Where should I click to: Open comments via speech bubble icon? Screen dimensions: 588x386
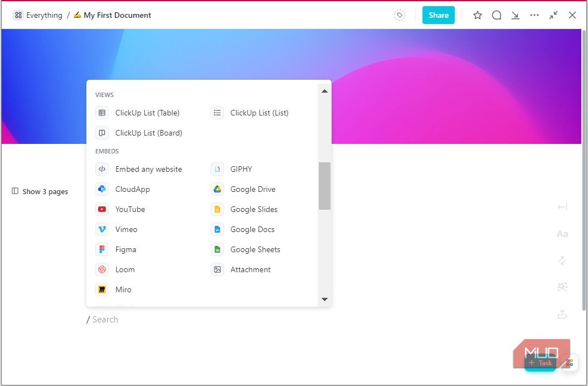tap(497, 15)
